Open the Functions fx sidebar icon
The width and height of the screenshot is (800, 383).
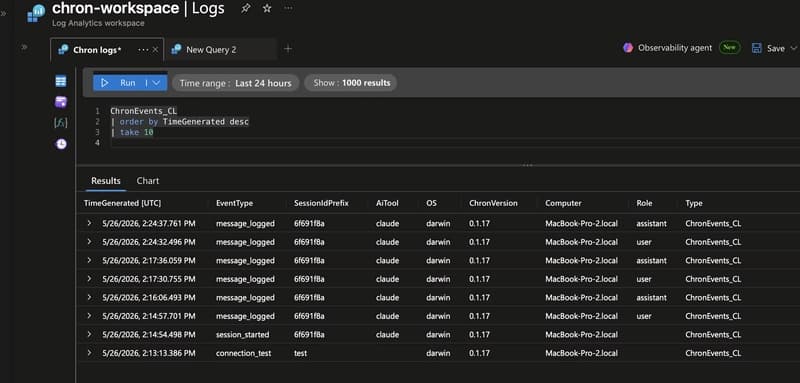[x=61, y=123]
